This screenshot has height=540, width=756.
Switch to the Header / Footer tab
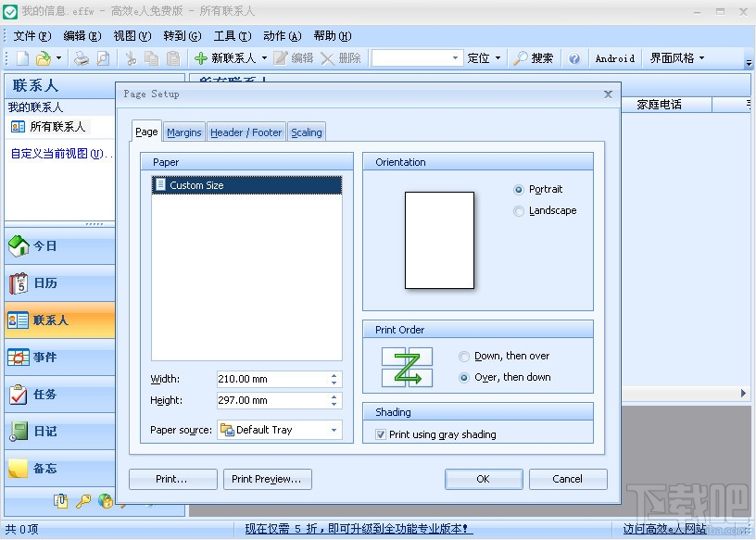pos(246,132)
